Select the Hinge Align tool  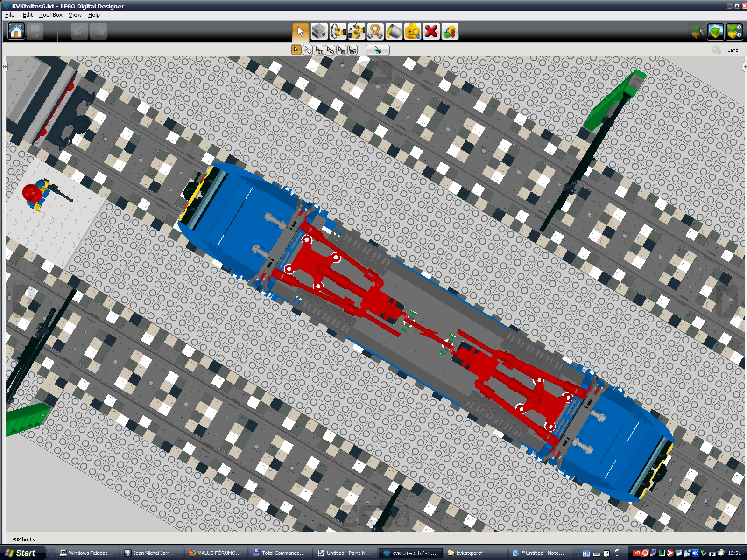coord(357,32)
